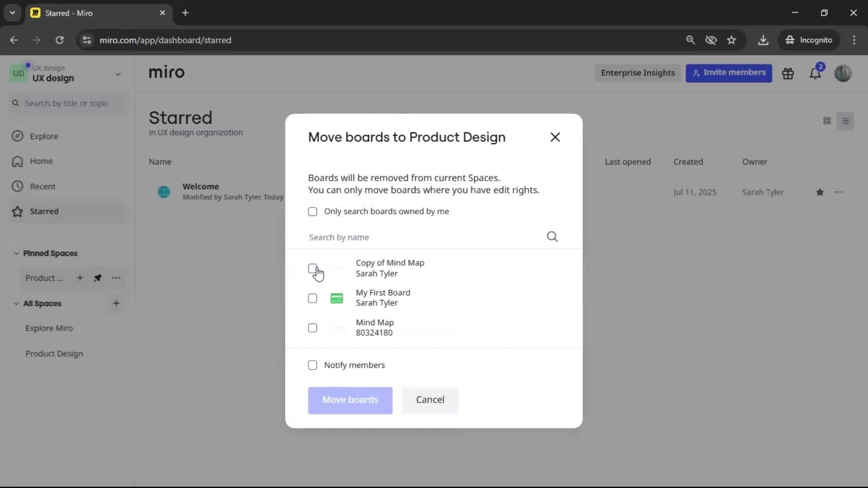Open browser zoom magnifier icon
868x488 pixels.
(690, 40)
